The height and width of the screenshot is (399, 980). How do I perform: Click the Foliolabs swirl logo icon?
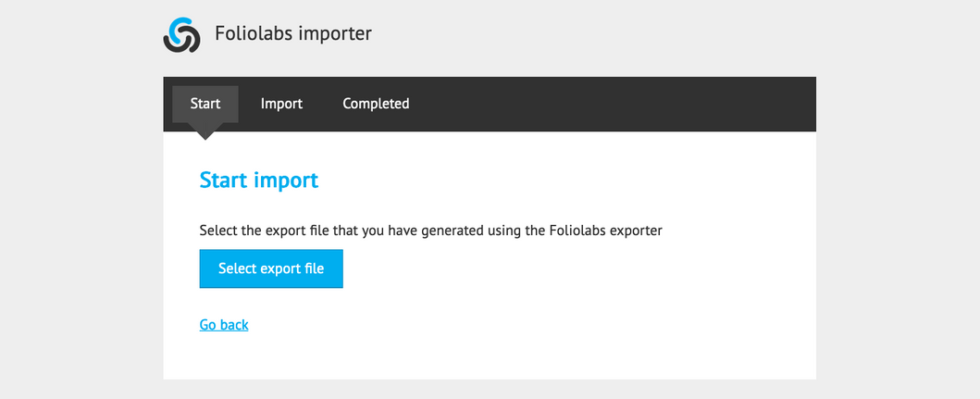click(x=182, y=35)
